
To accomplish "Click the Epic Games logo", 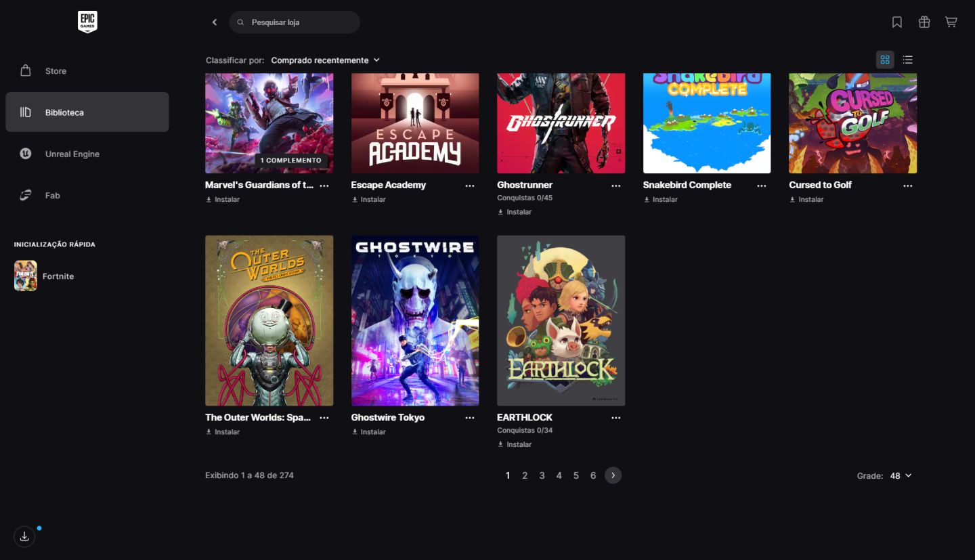I will (x=87, y=22).
